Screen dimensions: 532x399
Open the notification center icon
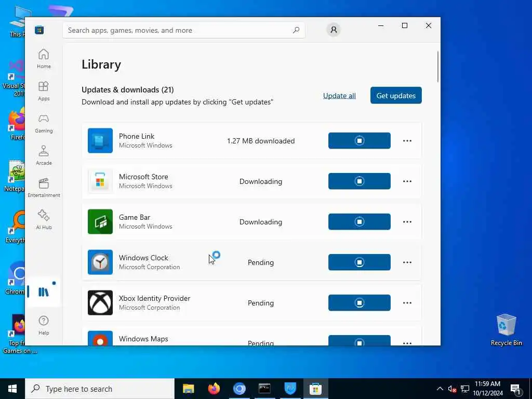pyautogui.click(x=516, y=389)
